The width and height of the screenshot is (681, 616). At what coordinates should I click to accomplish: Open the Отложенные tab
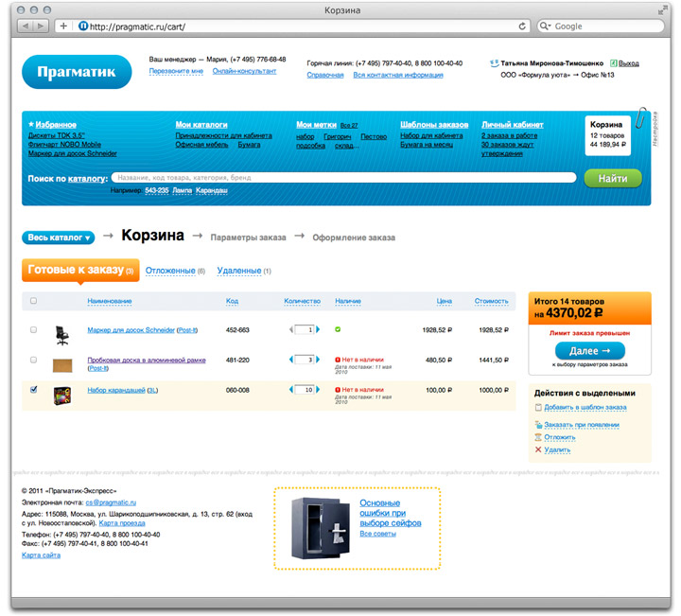coord(170,272)
